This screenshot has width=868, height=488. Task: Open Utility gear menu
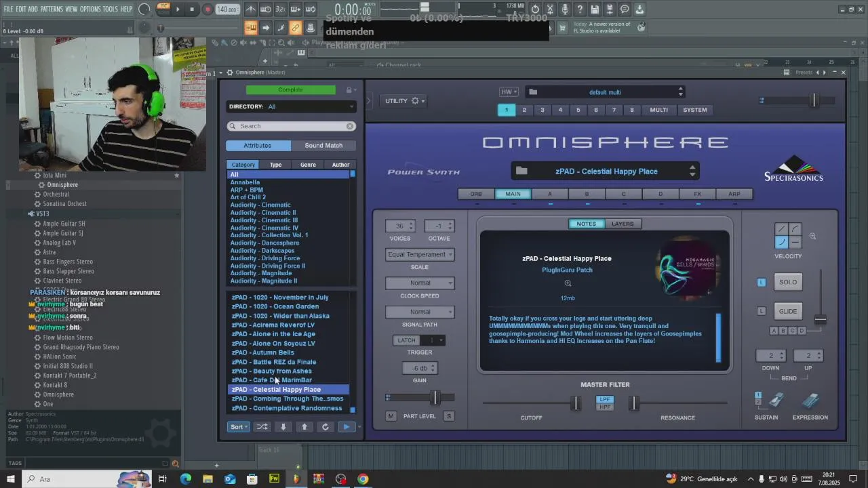click(x=416, y=101)
